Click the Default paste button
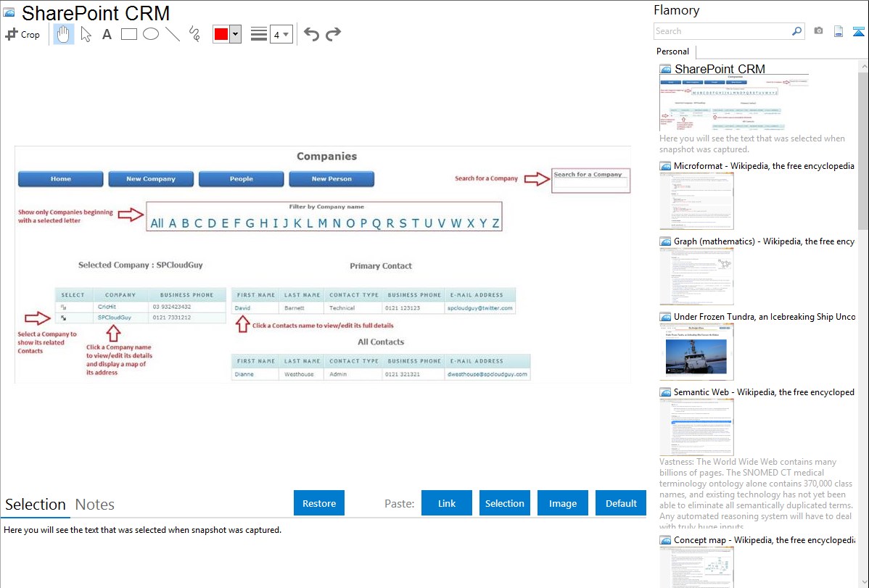Screen dimensions: 869x588 [x=621, y=503]
